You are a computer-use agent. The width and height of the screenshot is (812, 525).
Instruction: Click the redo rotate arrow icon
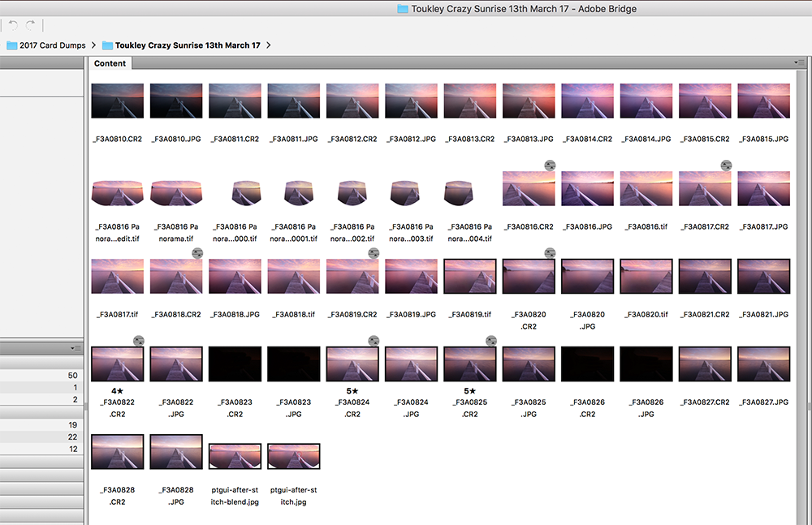point(31,24)
